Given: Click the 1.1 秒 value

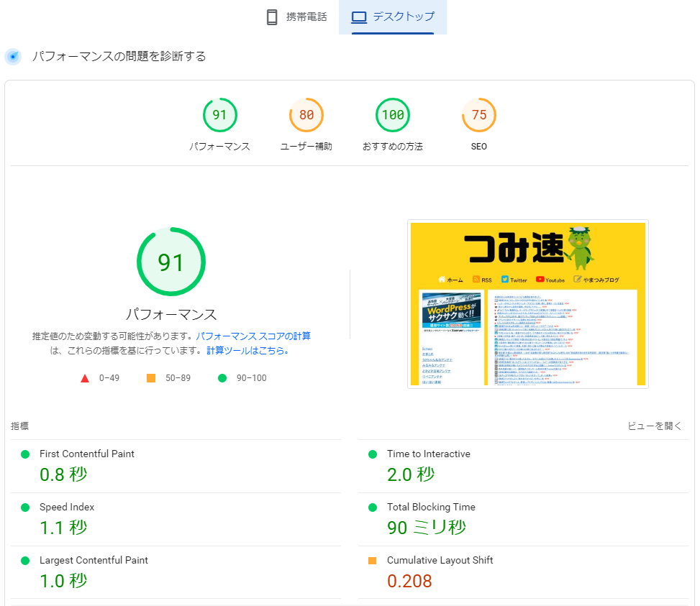Looking at the screenshot, I should click(x=63, y=528).
